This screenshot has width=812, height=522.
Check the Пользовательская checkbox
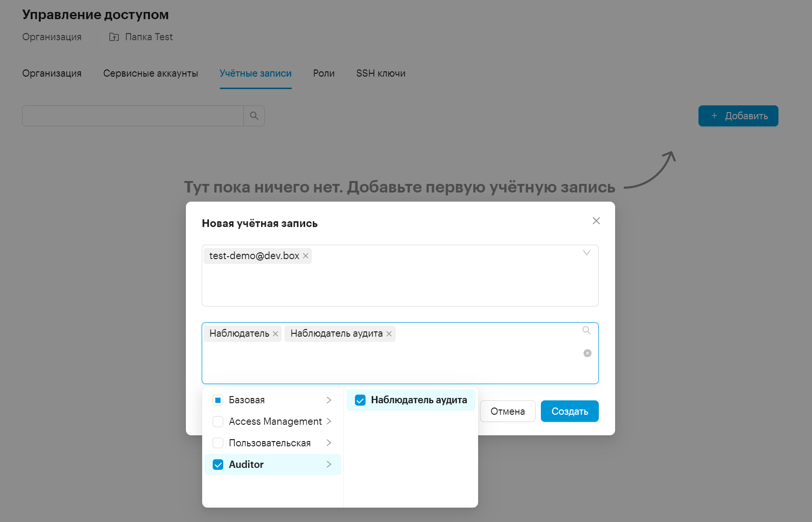[218, 443]
